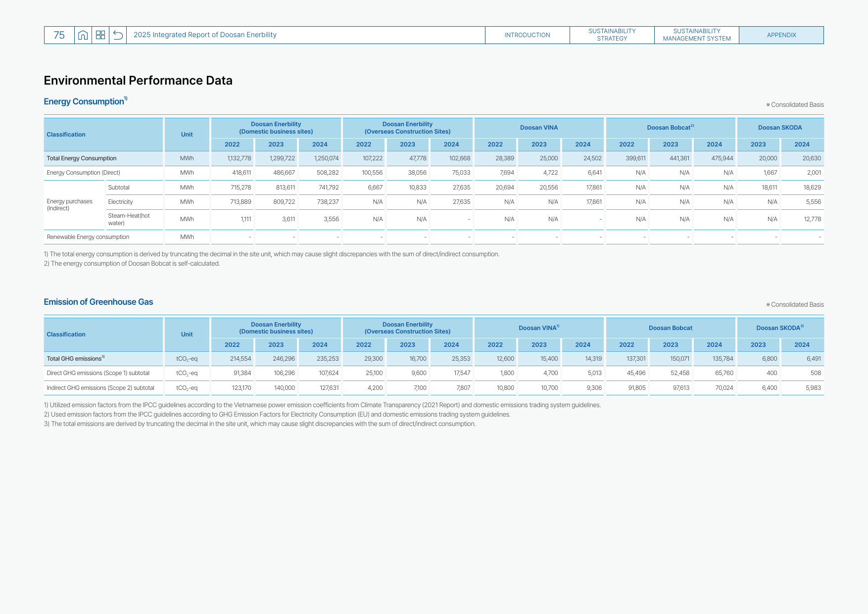Click 'Consolidated Basis' note above Energy table
The width and height of the screenshot is (868, 614).
coord(795,105)
